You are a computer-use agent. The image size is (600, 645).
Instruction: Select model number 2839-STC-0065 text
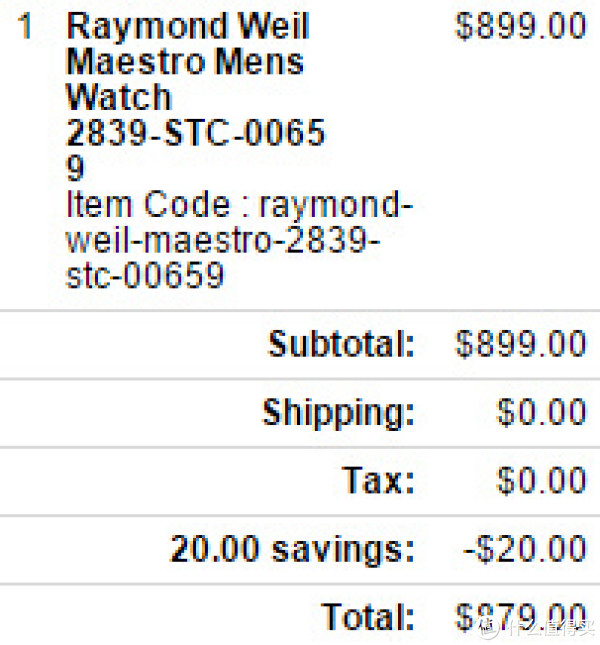pyautogui.click(x=195, y=132)
